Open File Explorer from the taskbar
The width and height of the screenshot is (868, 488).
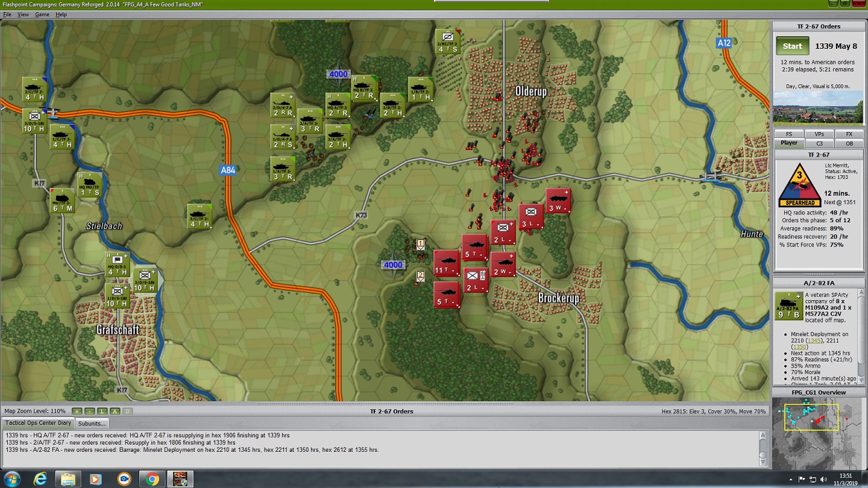tap(69, 479)
